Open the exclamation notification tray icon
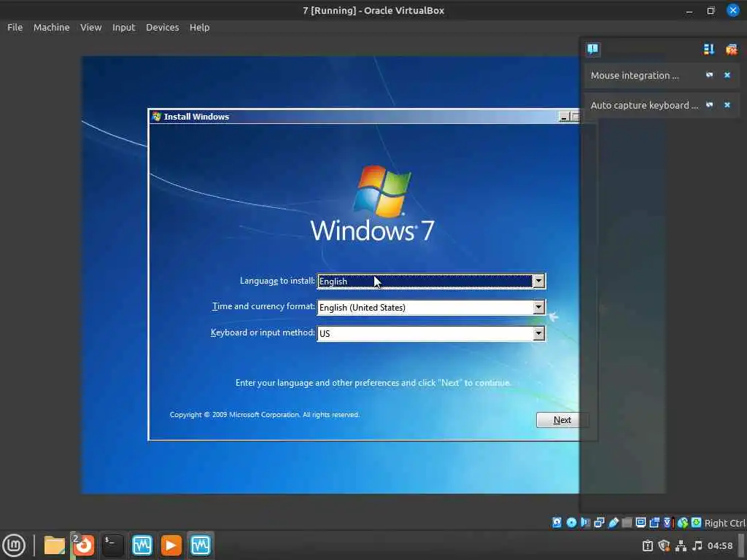Image resolution: width=747 pixels, height=560 pixels. [648, 545]
